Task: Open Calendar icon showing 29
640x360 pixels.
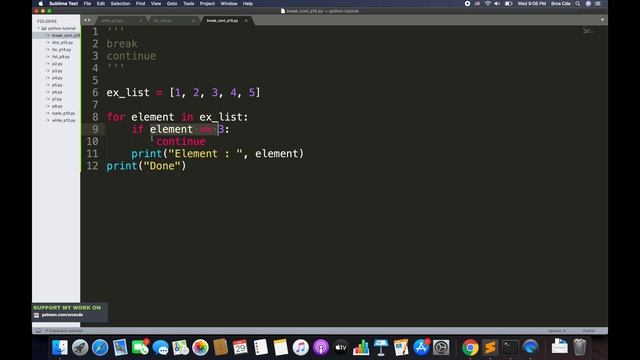Action: point(240,347)
